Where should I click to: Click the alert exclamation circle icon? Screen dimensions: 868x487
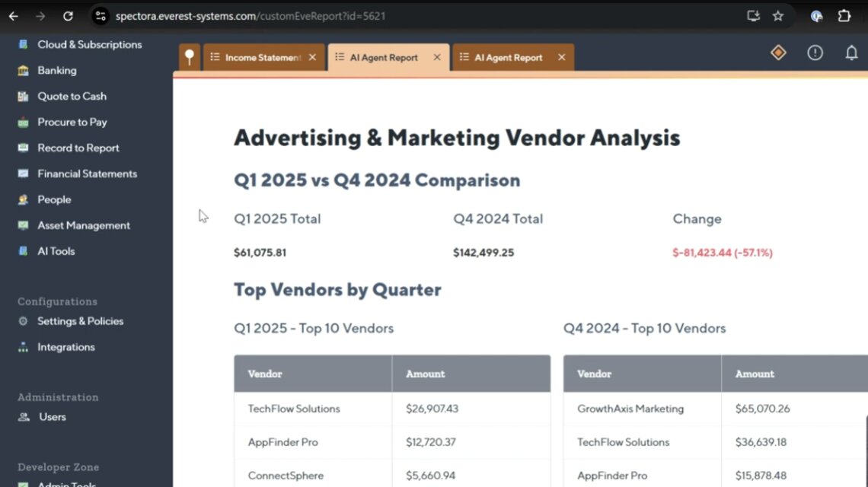[x=815, y=53]
